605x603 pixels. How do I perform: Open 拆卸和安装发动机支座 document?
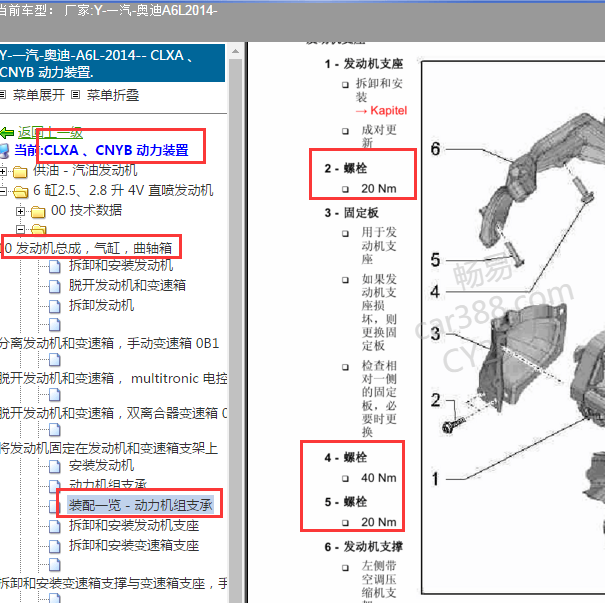point(134,525)
